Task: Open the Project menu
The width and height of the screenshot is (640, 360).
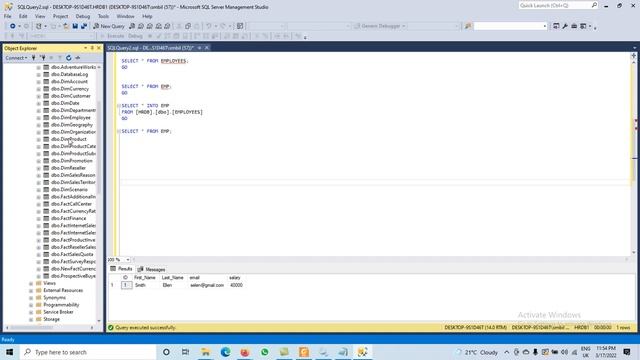Action: pyautogui.click(x=60, y=16)
